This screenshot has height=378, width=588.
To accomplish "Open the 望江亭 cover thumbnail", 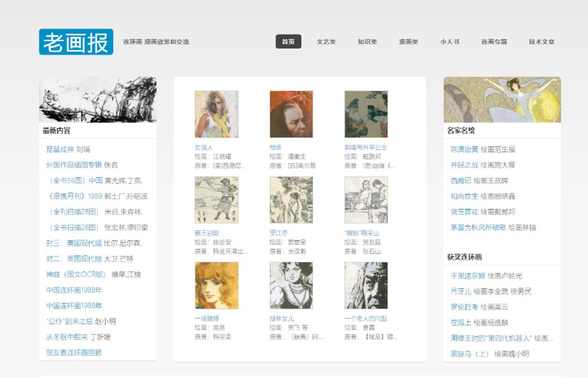I will point(291,200).
